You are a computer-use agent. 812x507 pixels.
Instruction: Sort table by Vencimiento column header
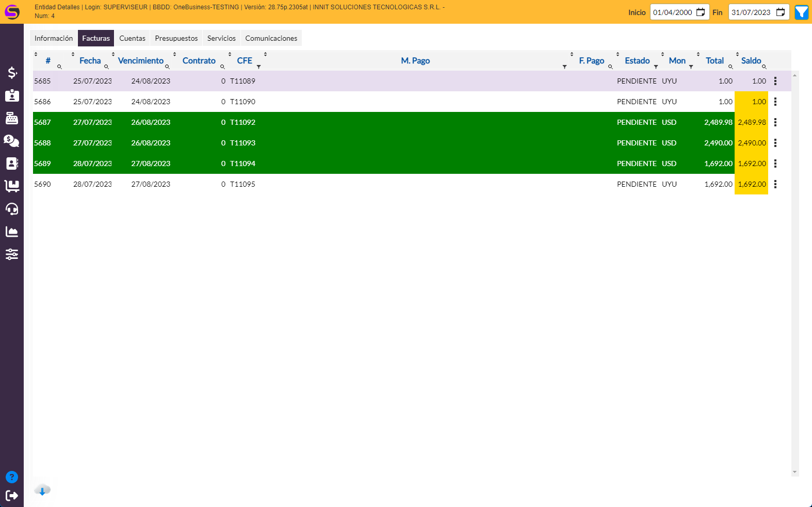pyautogui.click(x=140, y=61)
